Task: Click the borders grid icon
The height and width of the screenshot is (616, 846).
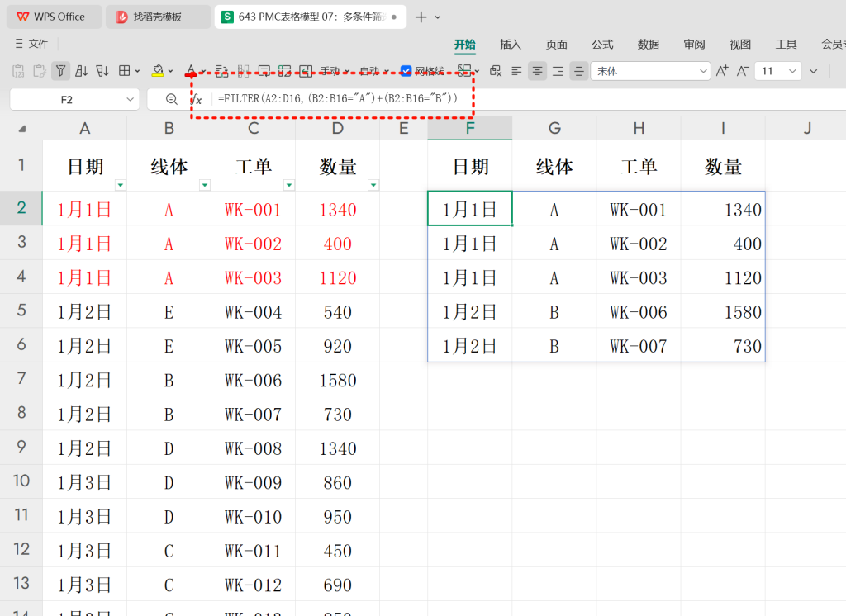Action: pyautogui.click(x=125, y=71)
